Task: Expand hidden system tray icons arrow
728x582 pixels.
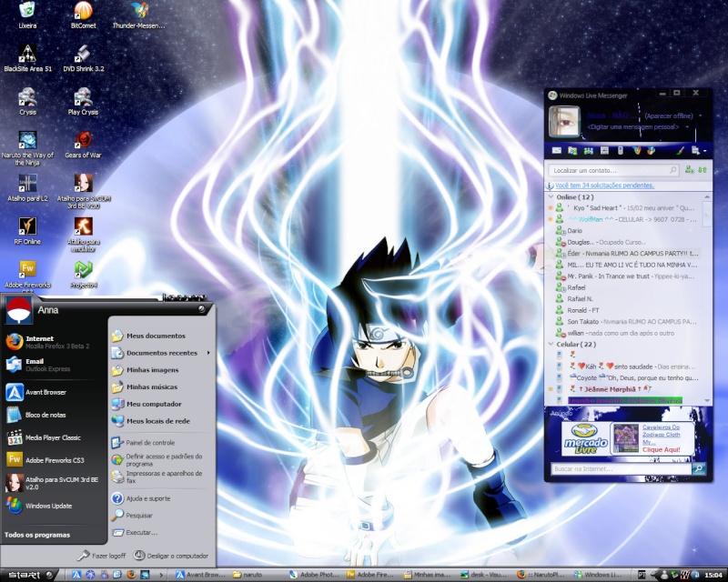Action: coord(654,575)
